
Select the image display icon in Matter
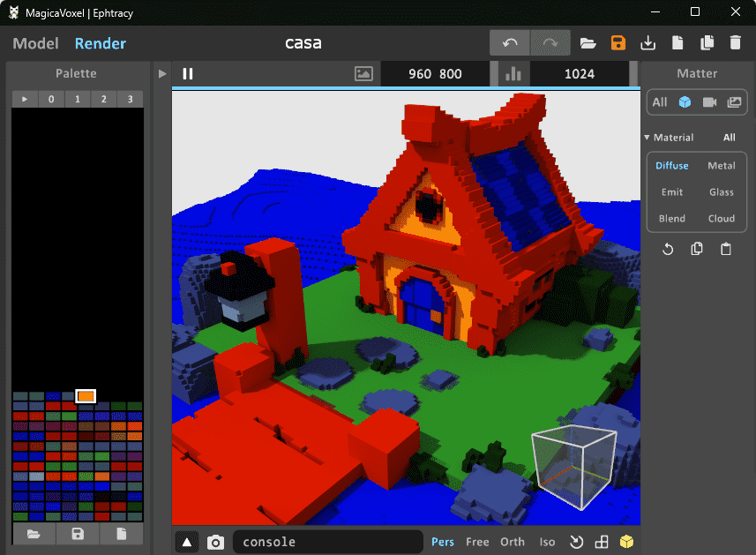tap(734, 102)
